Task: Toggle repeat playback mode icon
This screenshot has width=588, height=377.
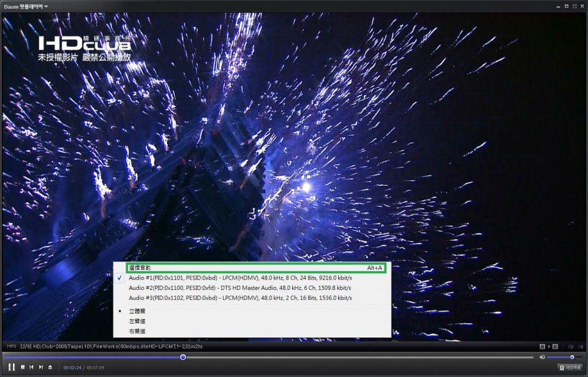Action: click(x=571, y=346)
